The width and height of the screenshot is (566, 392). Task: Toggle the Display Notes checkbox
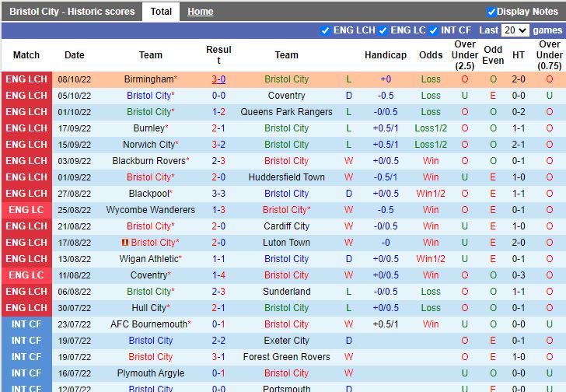[x=491, y=12]
